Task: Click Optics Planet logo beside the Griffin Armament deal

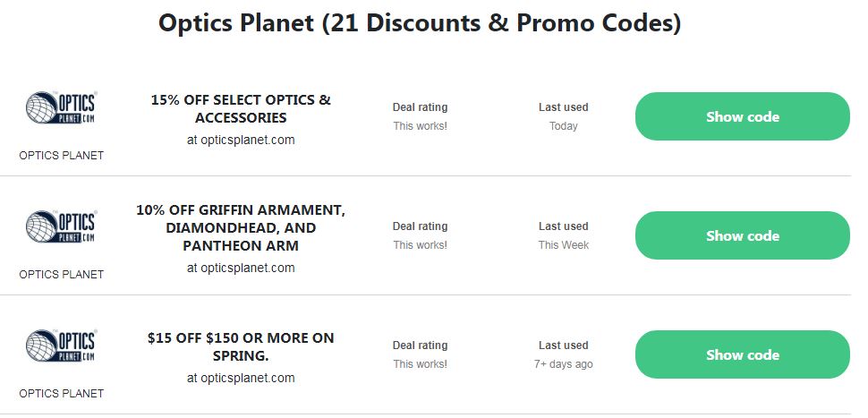Action: point(61,228)
